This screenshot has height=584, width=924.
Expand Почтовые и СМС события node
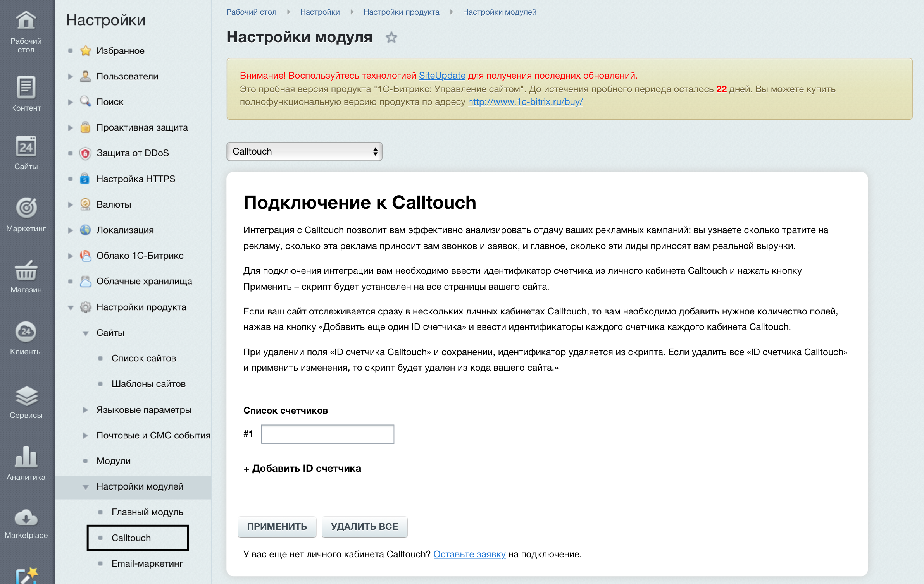tap(85, 435)
